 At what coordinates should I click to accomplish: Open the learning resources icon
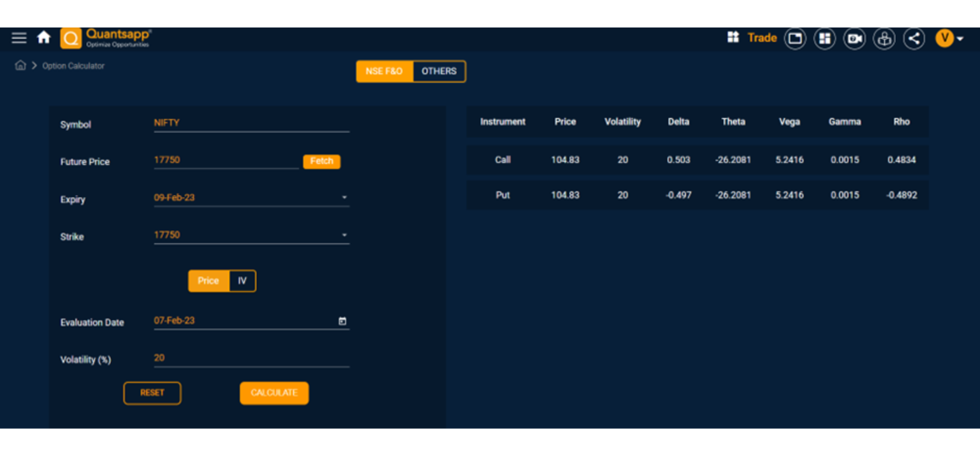[x=885, y=38]
